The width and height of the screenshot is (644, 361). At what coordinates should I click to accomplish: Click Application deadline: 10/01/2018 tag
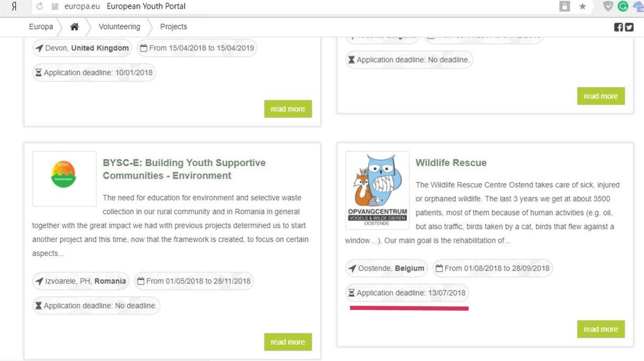pos(94,73)
